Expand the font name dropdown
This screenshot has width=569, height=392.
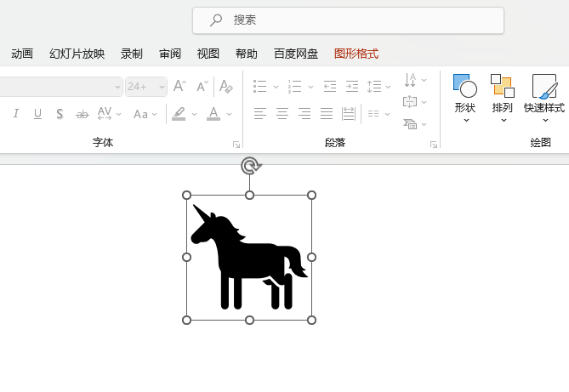[117, 87]
